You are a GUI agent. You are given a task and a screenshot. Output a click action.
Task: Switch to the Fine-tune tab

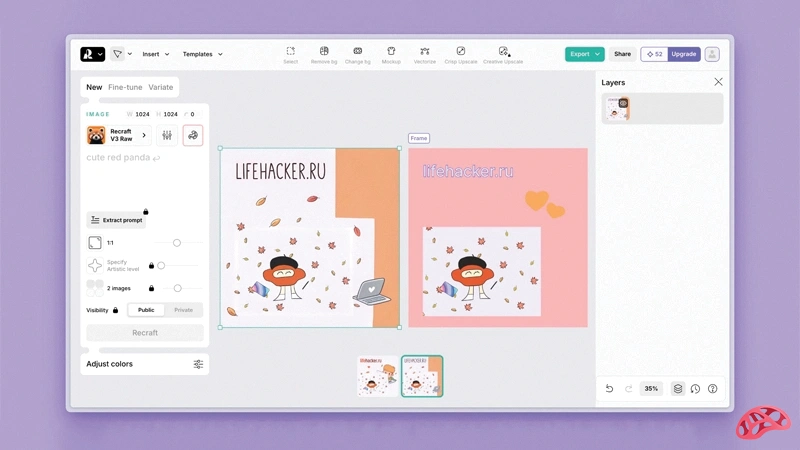point(125,87)
